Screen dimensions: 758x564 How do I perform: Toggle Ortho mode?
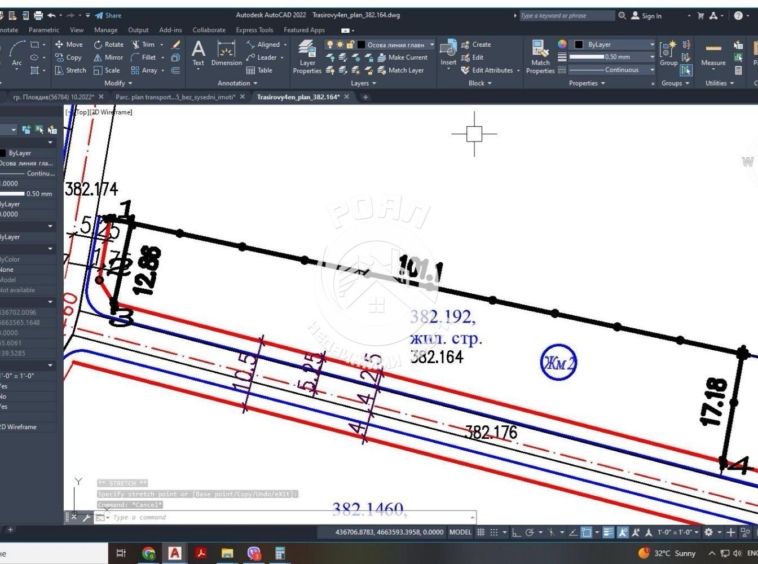516,532
